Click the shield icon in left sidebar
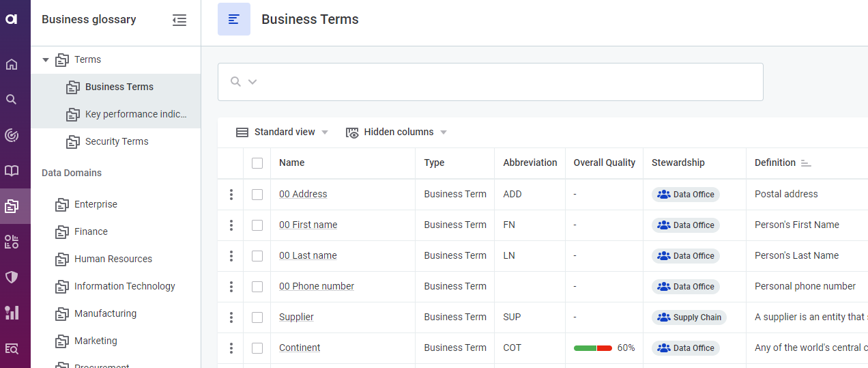Viewport: 868px width, 368px height. [x=12, y=277]
